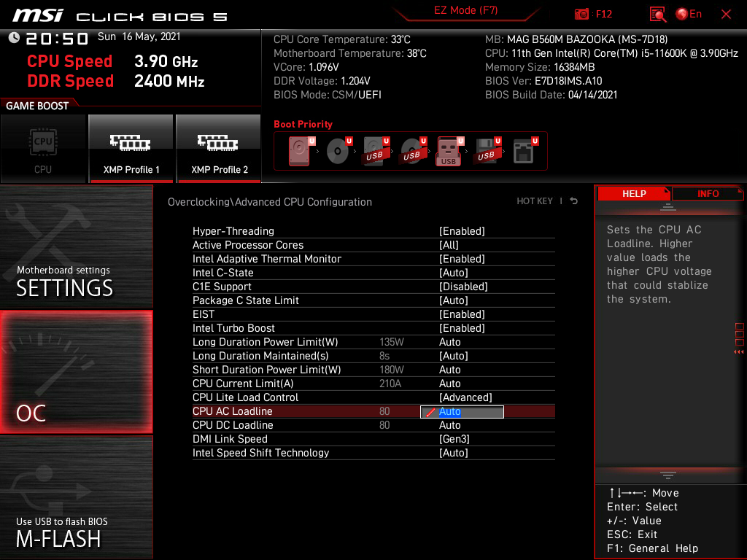Screen dimensions: 747x560
Task: Switch to the HELP tab
Action: 634,193
